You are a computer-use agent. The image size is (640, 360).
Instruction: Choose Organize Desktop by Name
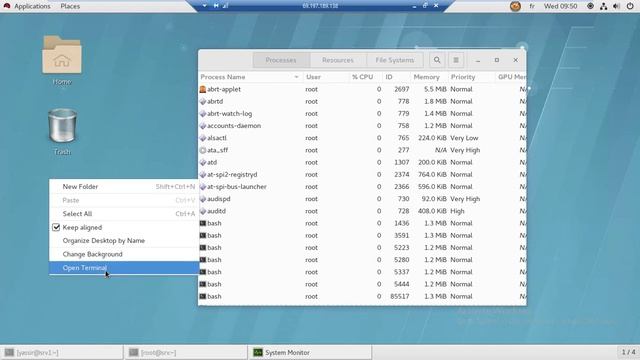coord(124,241)
